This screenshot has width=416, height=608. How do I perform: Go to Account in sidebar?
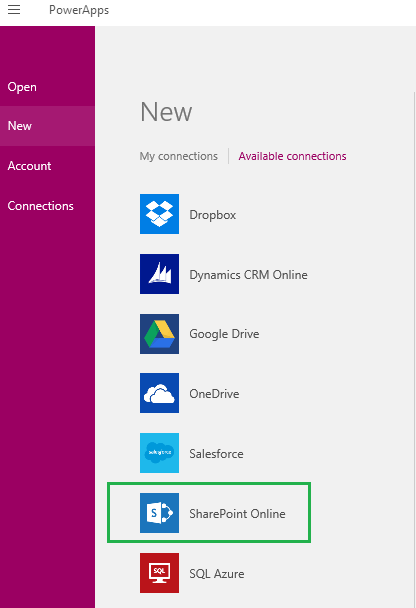coord(47,166)
